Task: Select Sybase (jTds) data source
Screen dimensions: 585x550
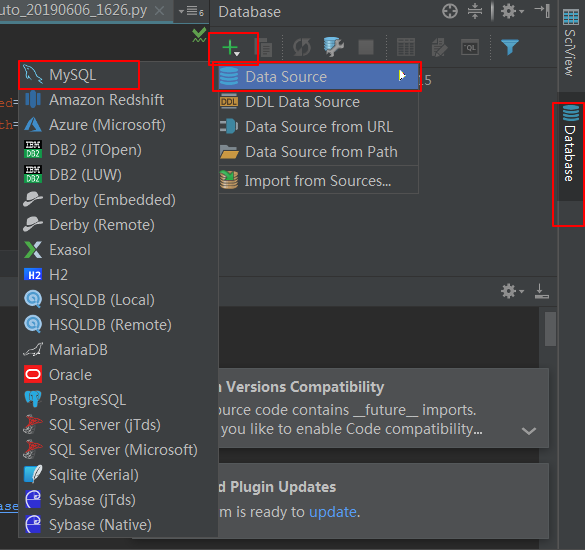Action: [118, 500]
